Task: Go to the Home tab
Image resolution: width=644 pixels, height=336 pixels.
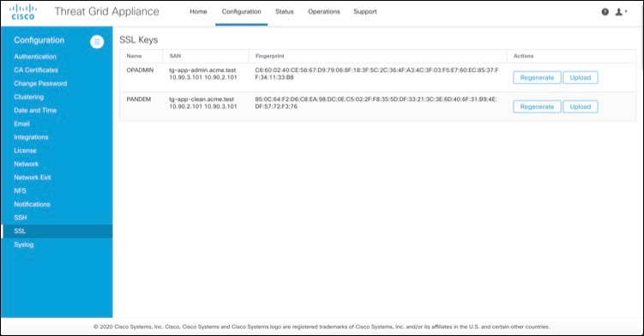Action: tap(198, 11)
